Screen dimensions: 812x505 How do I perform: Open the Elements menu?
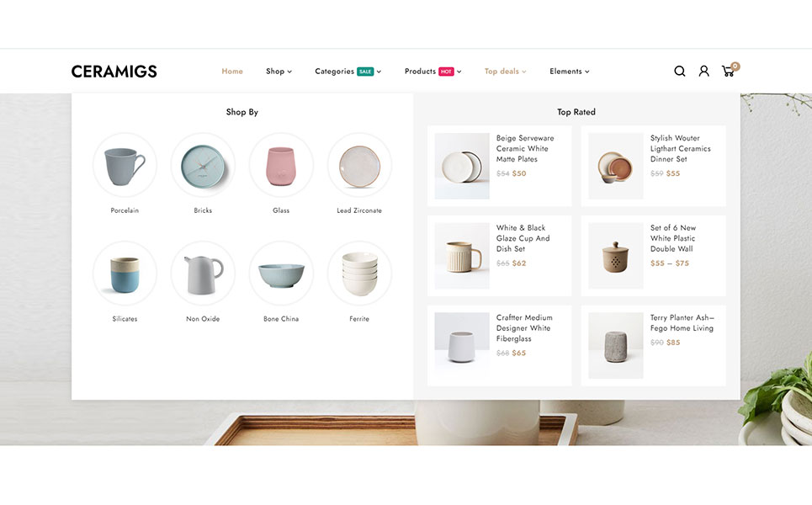click(569, 72)
